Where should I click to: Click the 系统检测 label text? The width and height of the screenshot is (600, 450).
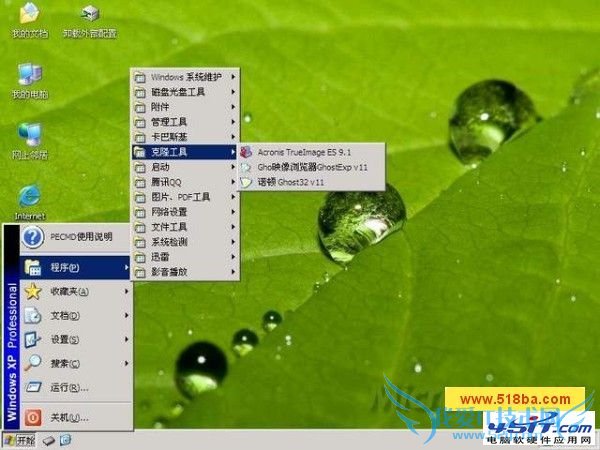click(169, 242)
